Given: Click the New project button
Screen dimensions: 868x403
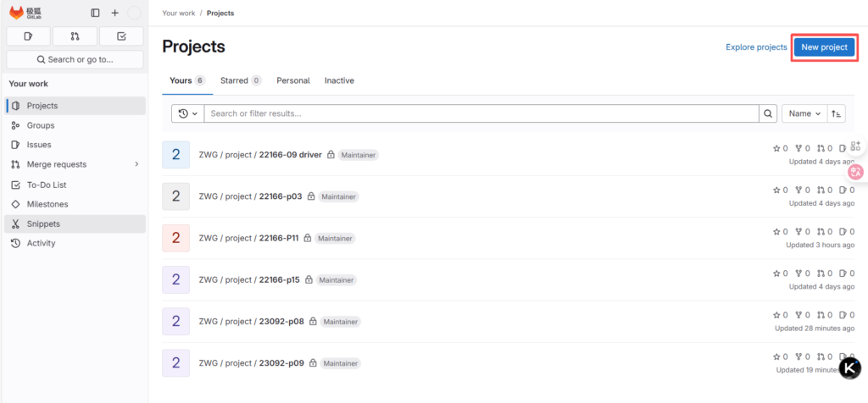Looking at the screenshot, I should point(824,47).
